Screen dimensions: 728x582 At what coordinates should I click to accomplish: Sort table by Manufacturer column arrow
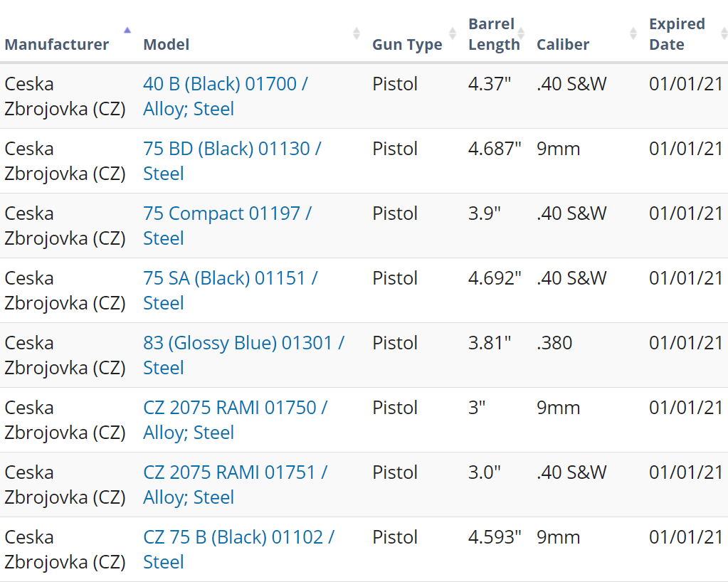(127, 31)
